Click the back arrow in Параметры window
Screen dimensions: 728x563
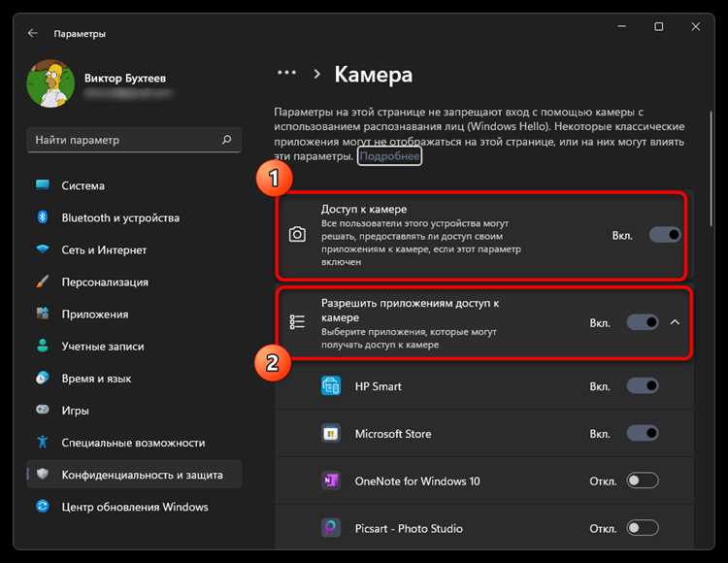(32, 33)
